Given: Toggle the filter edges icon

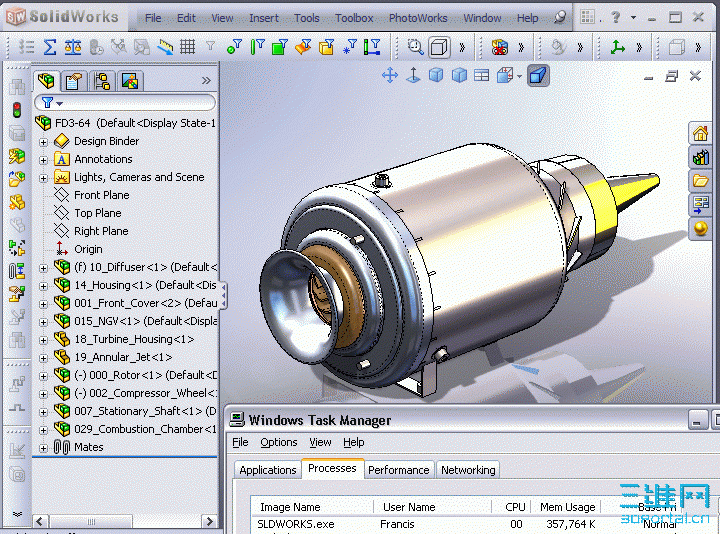Looking at the screenshot, I should (x=258, y=46).
